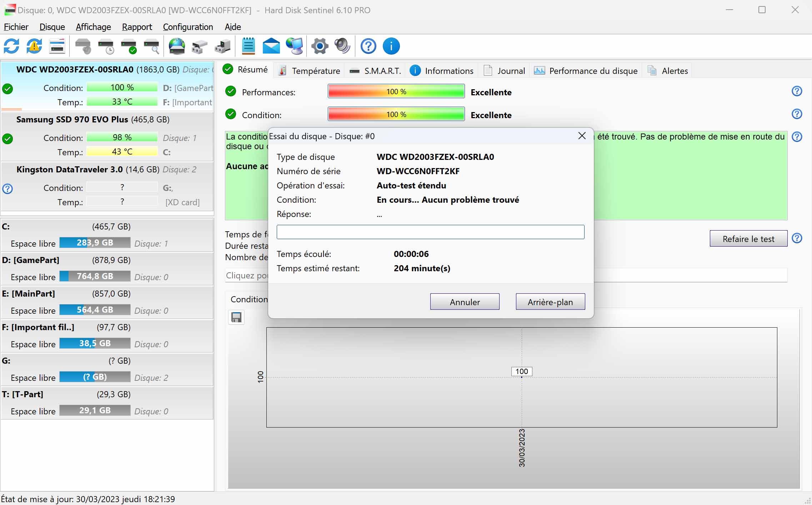This screenshot has height=505, width=812.
Task: Select the F: [Important fil..] partition
Action: click(107, 336)
